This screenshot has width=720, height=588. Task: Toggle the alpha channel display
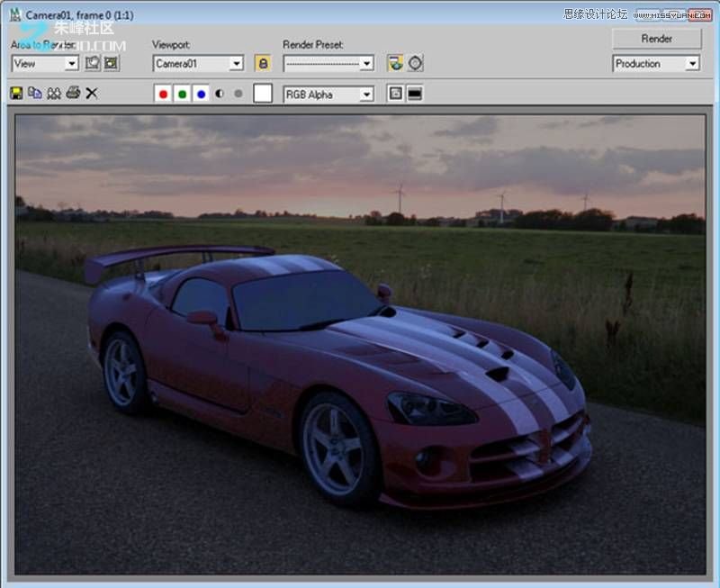click(x=220, y=94)
